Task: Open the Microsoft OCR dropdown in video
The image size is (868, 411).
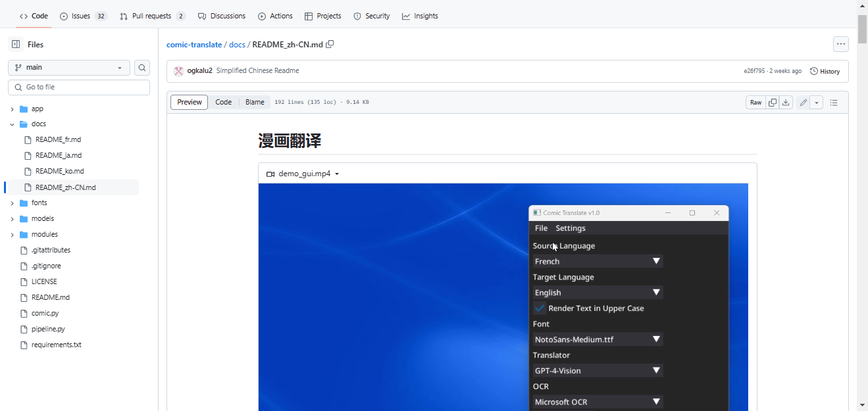Action: [598, 402]
